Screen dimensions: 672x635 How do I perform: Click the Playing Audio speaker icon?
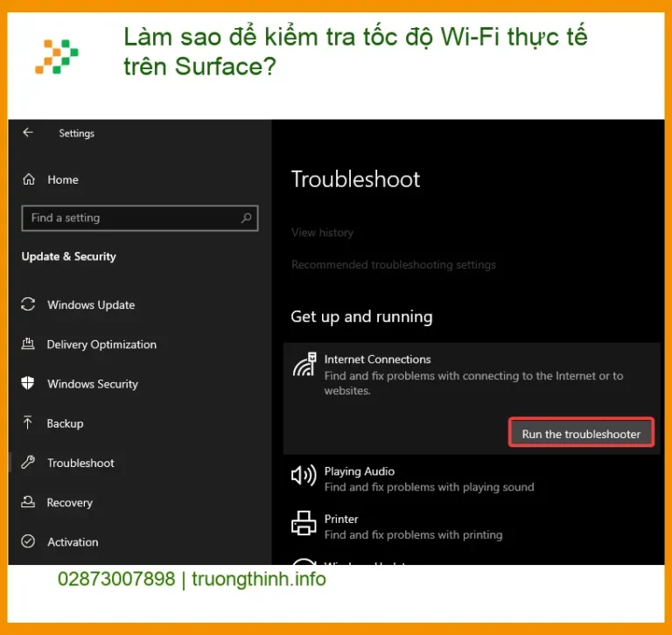[304, 475]
